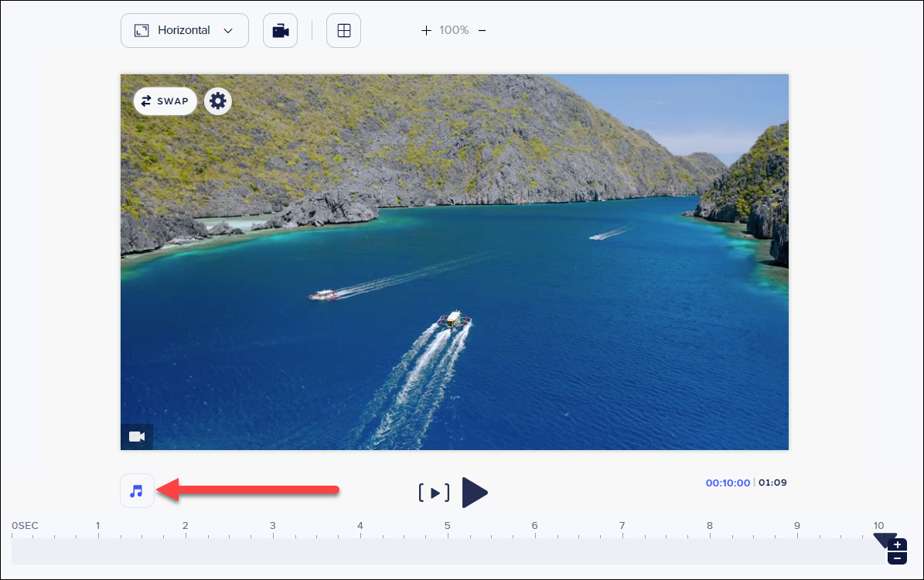Open the gear settings on the video

218,101
